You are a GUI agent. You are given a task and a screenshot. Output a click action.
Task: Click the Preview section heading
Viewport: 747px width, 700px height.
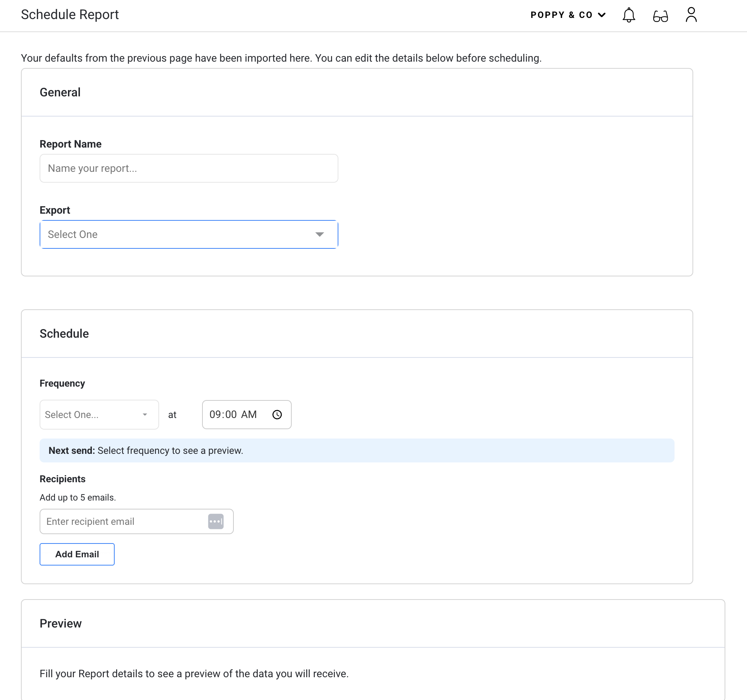point(61,623)
